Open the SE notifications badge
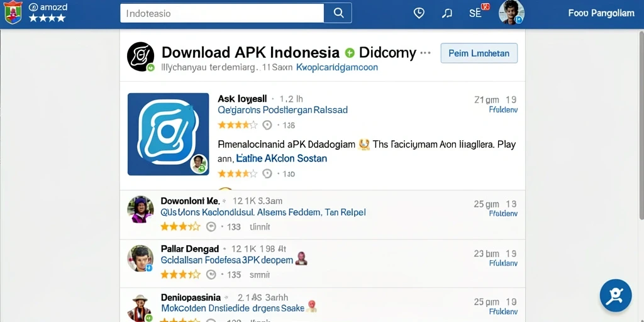This screenshot has height=322, width=644. point(479,11)
